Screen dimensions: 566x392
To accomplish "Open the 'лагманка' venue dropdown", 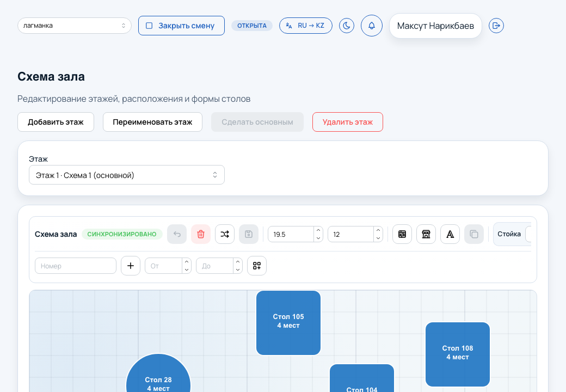I will click(x=75, y=26).
